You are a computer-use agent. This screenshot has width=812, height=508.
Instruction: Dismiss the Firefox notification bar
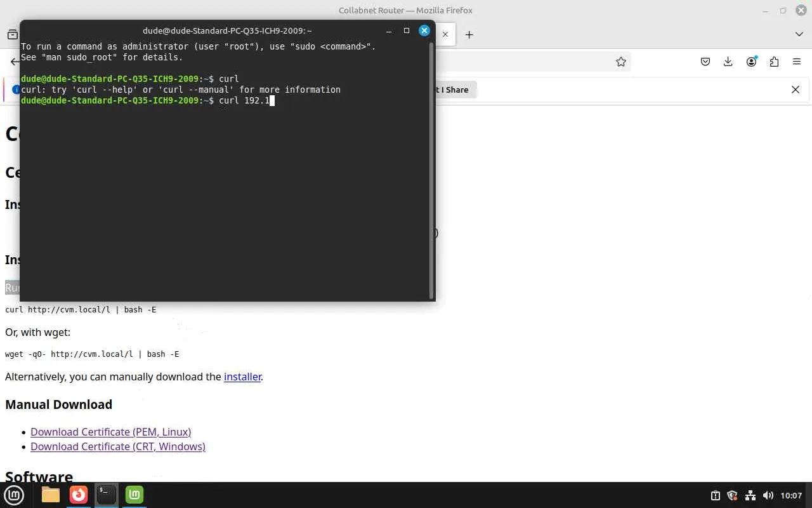(796, 90)
